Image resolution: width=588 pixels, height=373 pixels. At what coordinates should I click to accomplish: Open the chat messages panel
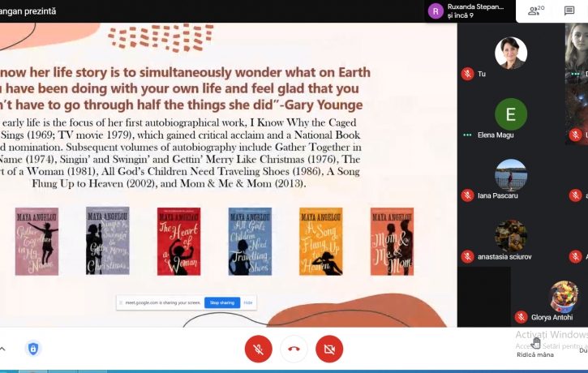tap(569, 11)
